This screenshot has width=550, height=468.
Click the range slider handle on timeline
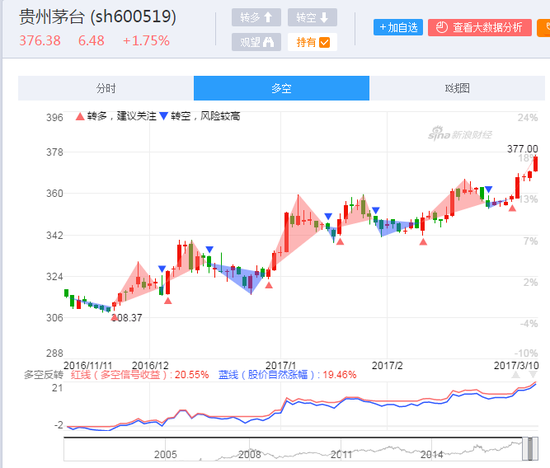pos(530,449)
